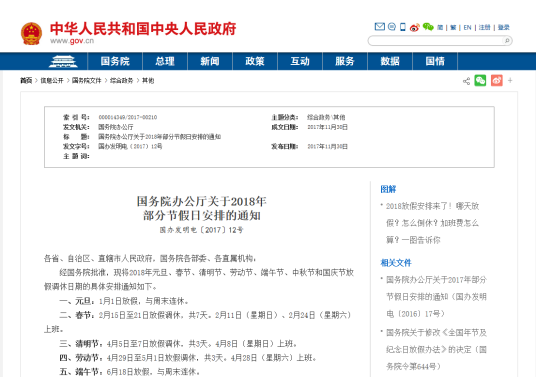
Task: Click the 登录 login link
Action: 504,27
